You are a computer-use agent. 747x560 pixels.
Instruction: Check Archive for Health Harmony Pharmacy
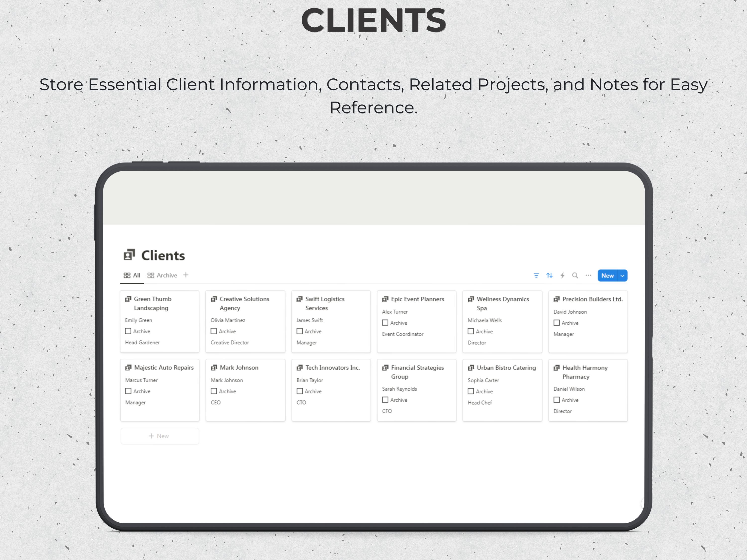(557, 400)
